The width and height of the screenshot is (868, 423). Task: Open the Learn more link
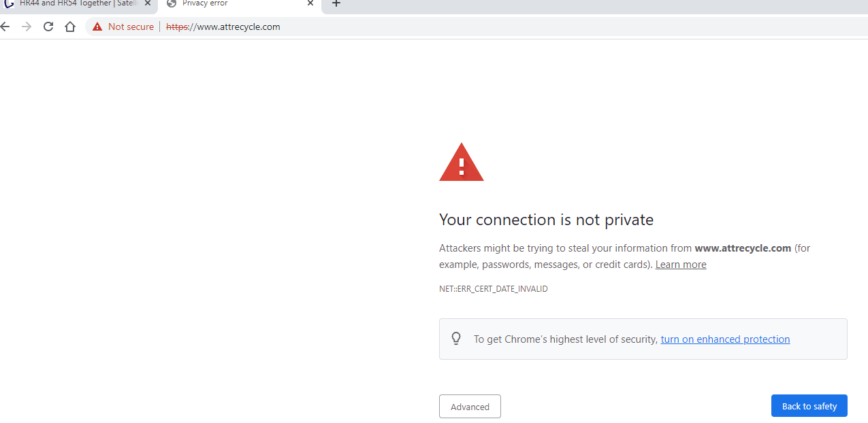coord(681,265)
